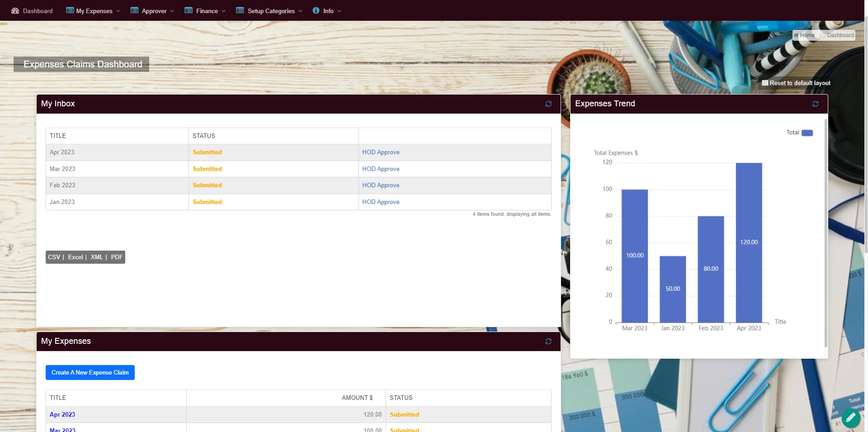Click the Approver list icon
This screenshot has width=868, height=432.
[134, 10]
